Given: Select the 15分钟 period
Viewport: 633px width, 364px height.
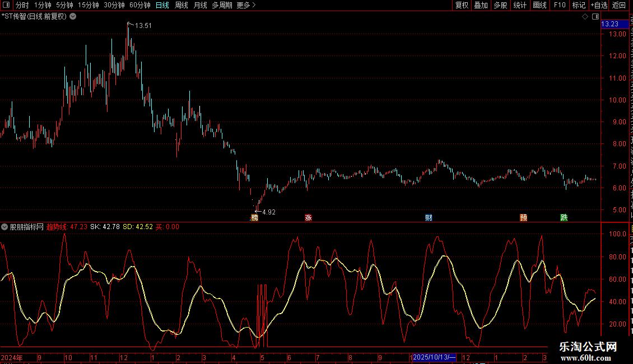Looking at the screenshot, I should (89, 5).
